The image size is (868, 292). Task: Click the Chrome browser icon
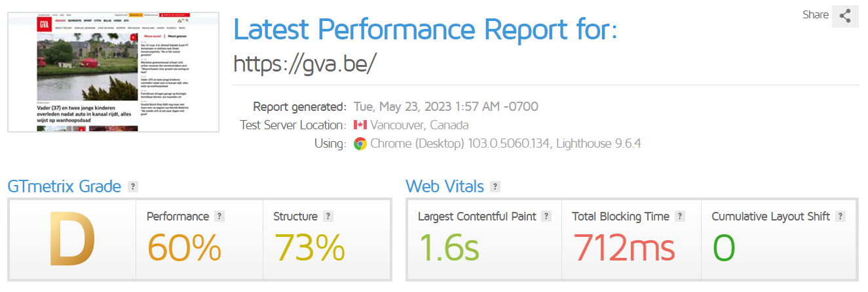click(x=360, y=144)
